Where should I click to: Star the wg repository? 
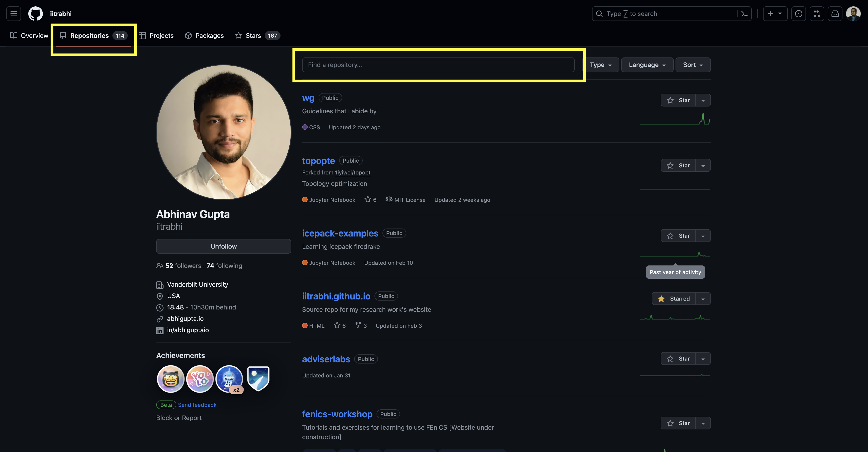tap(678, 100)
